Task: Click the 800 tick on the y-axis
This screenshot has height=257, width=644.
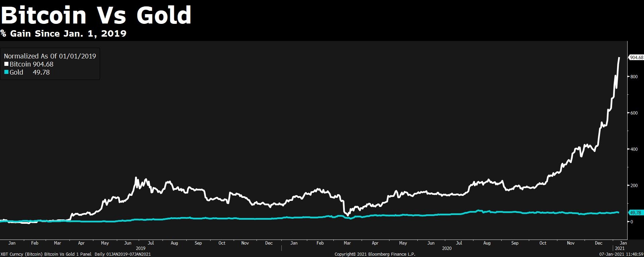Action: [x=634, y=77]
